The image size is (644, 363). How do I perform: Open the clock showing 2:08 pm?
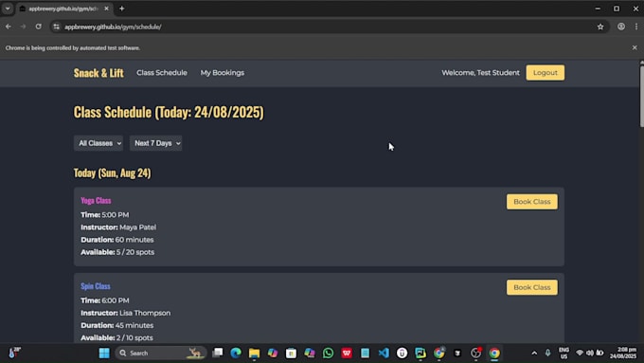(x=623, y=354)
